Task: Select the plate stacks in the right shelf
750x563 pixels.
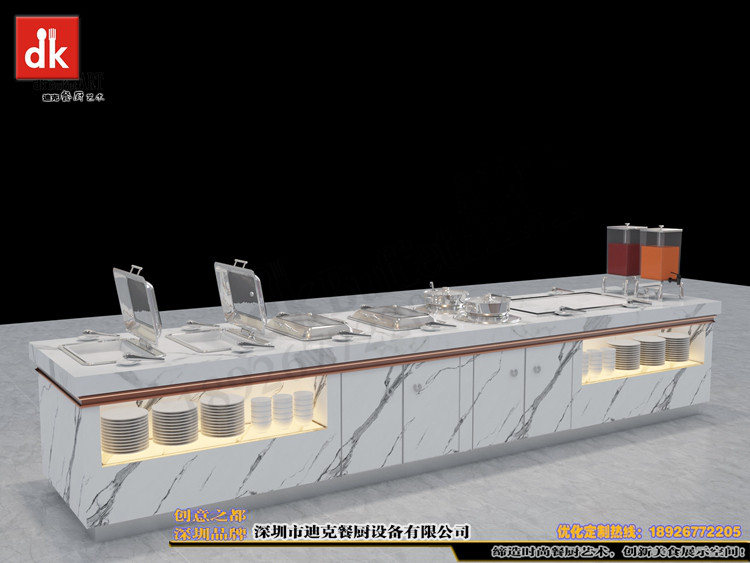Action: pyautogui.click(x=650, y=351)
